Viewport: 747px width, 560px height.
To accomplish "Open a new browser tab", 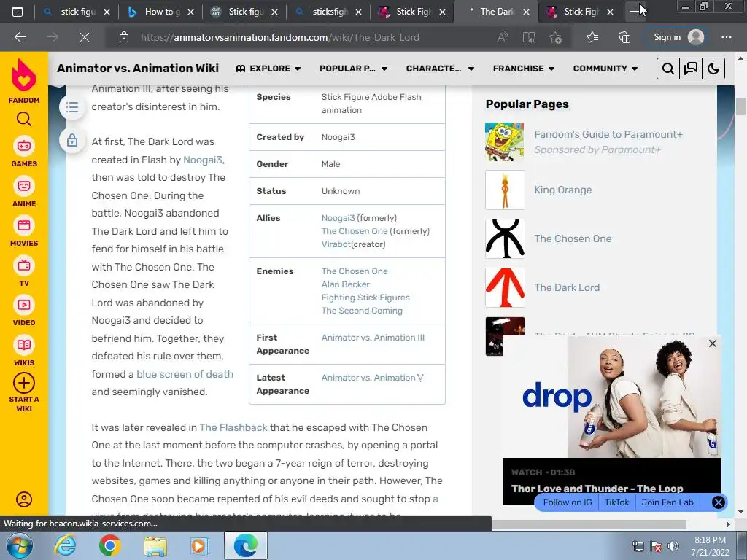I will click(635, 12).
